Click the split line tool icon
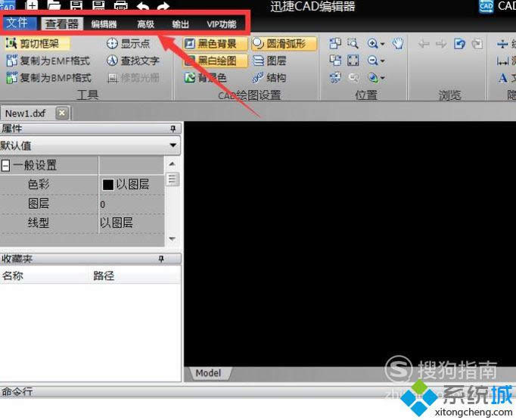Image resolution: width=516 pixels, height=420 pixels. 502,43
